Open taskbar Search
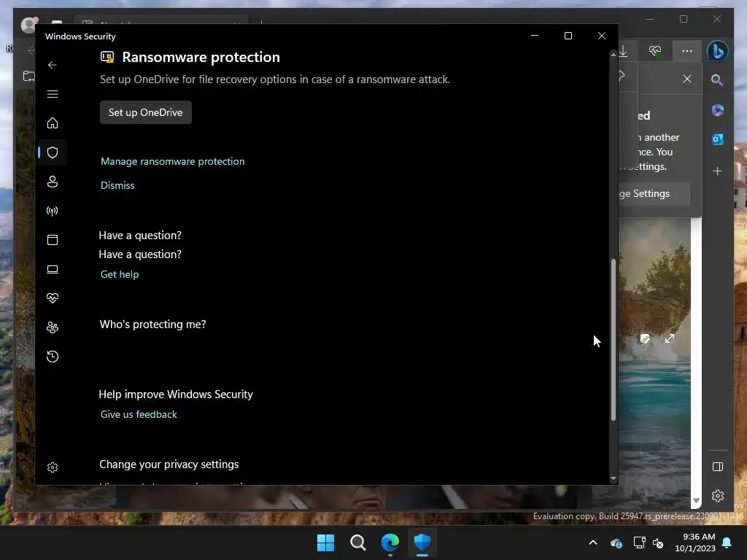This screenshot has height=560, width=747. [x=357, y=542]
